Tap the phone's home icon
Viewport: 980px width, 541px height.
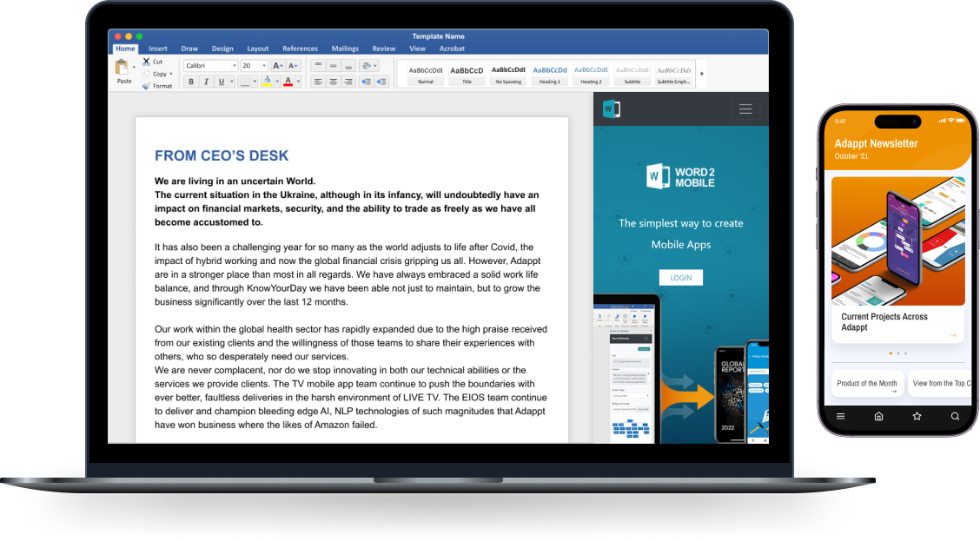(878, 416)
